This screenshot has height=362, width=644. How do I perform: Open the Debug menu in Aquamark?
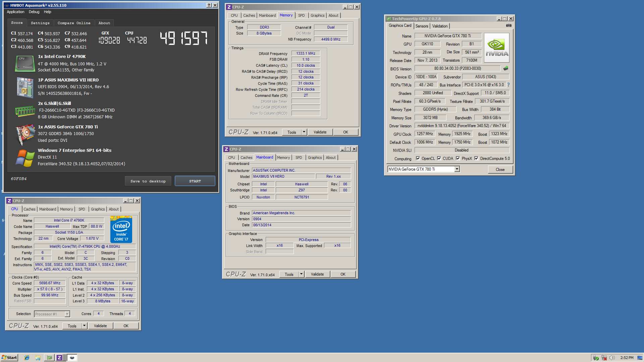[34, 12]
